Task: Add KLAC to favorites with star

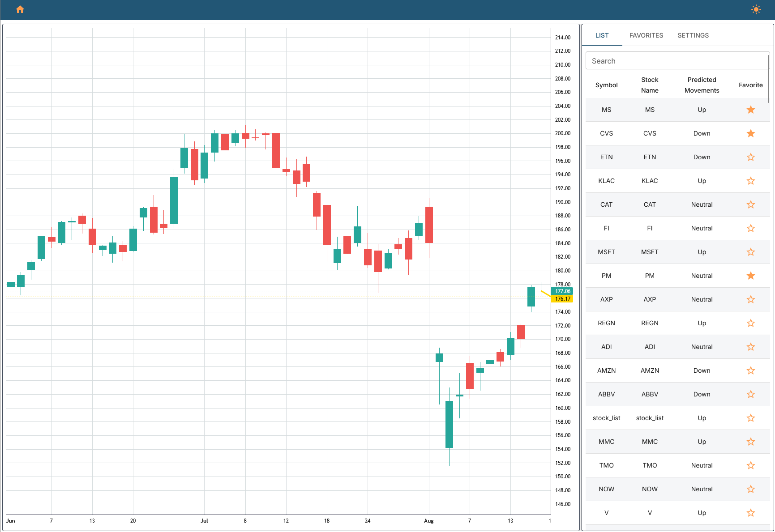Action: [x=750, y=181]
